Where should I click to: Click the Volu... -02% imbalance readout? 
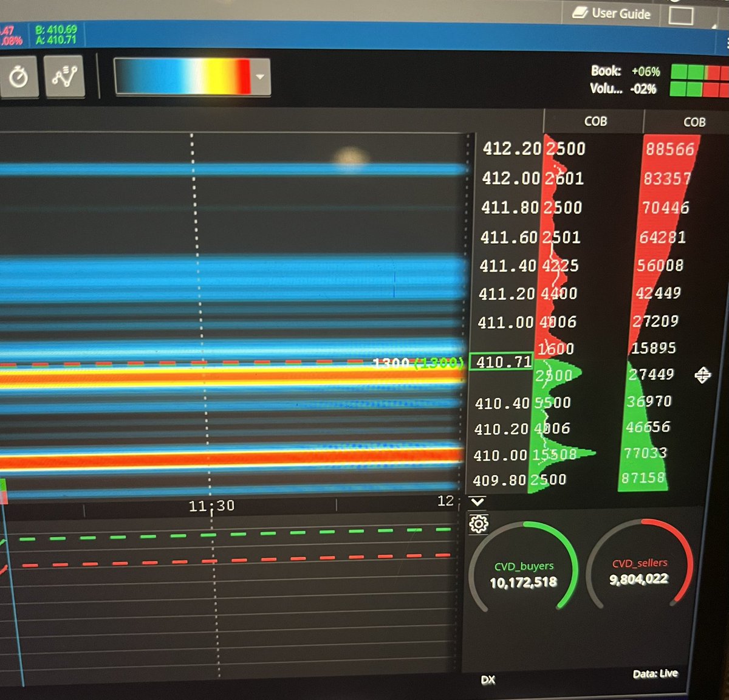click(x=623, y=89)
